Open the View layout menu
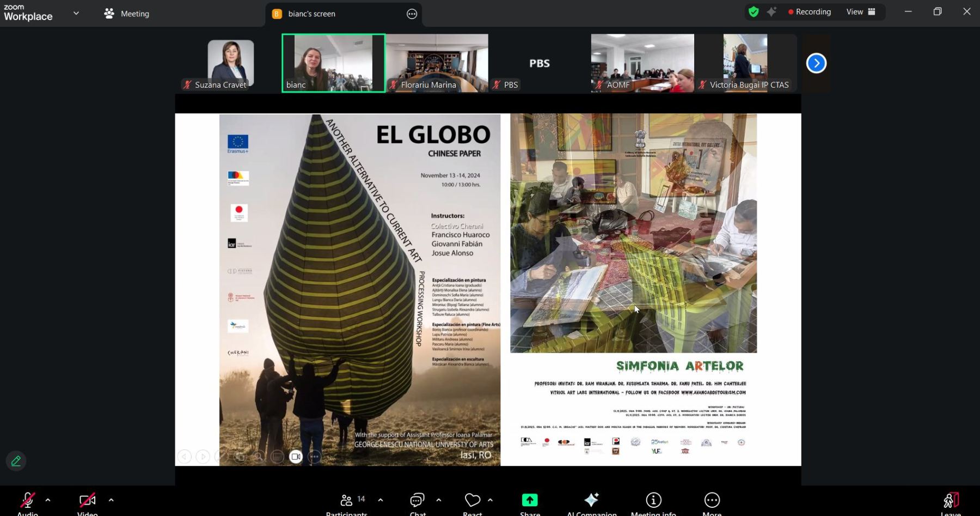Image resolution: width=980 pixels, height=516 pixels. (860, 12)
